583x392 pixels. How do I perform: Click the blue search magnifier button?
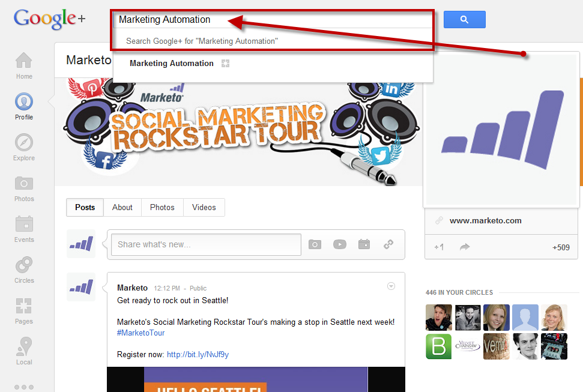pos(464,19)
